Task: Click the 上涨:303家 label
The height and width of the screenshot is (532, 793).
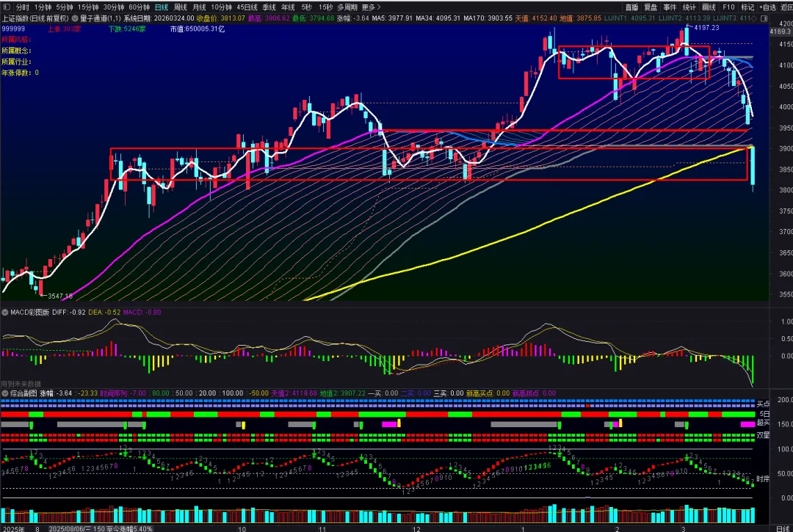Action: click(x=64, y=29)
